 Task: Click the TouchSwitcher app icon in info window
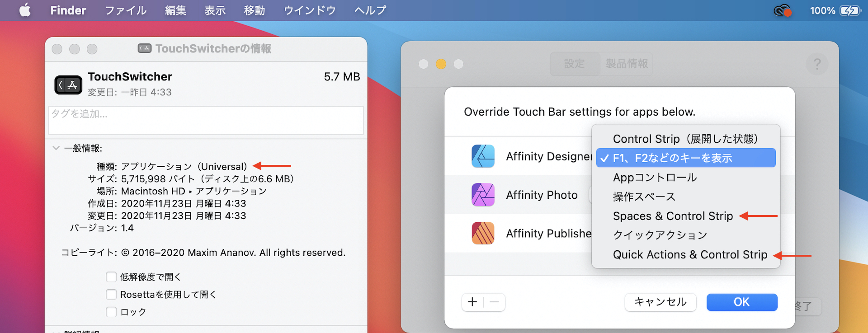click(68, 85)
